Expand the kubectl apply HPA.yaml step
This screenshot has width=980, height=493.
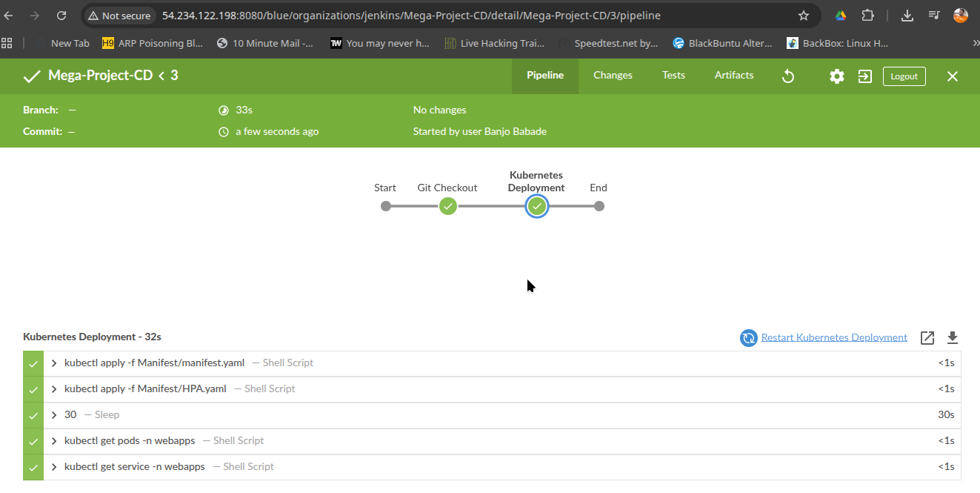[54, 389]
